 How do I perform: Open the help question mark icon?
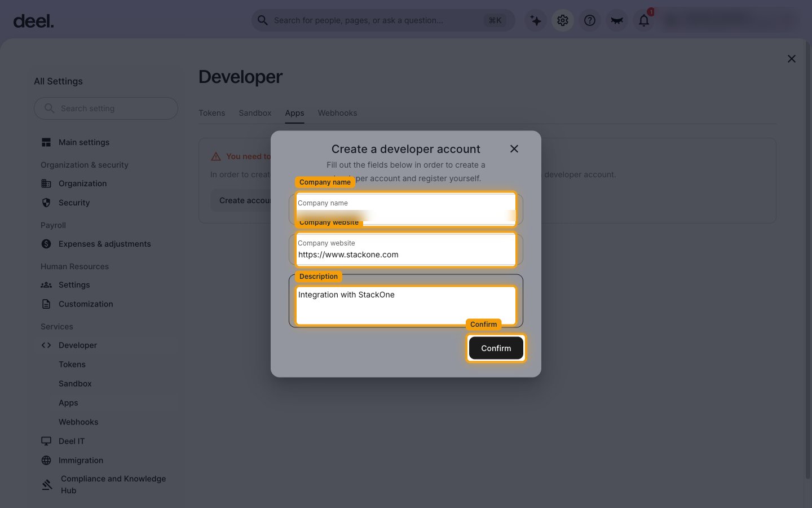(590, 20)
